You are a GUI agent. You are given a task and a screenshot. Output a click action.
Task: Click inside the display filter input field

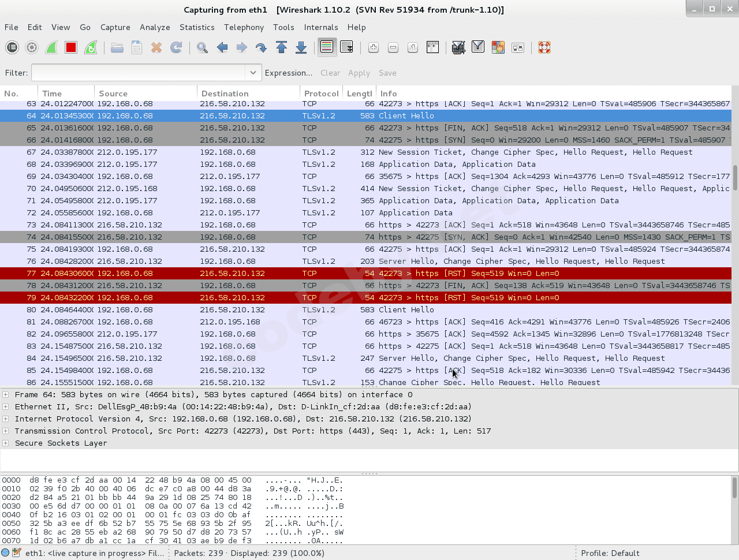[x=139, y=73]
